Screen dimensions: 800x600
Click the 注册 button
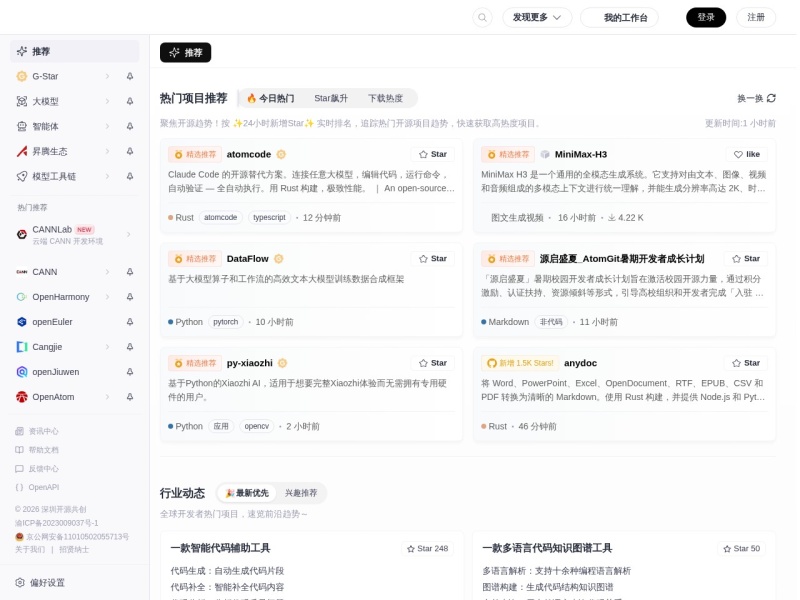pos(756,17)
